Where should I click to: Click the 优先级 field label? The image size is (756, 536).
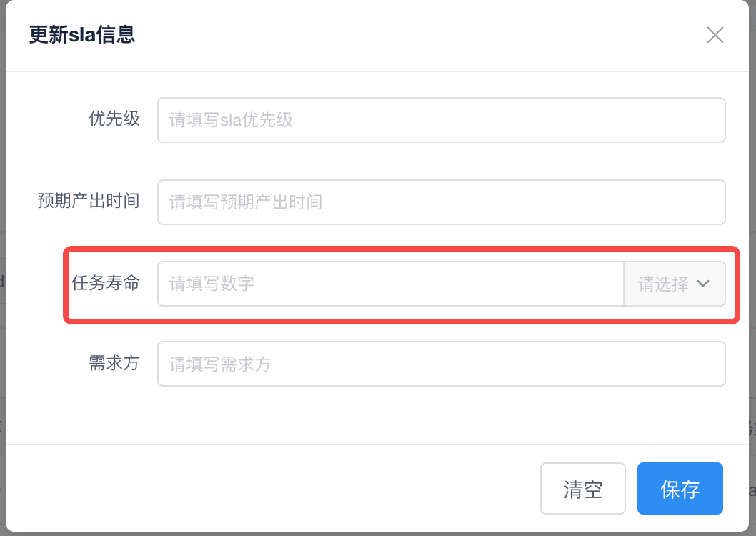point(114,119)
